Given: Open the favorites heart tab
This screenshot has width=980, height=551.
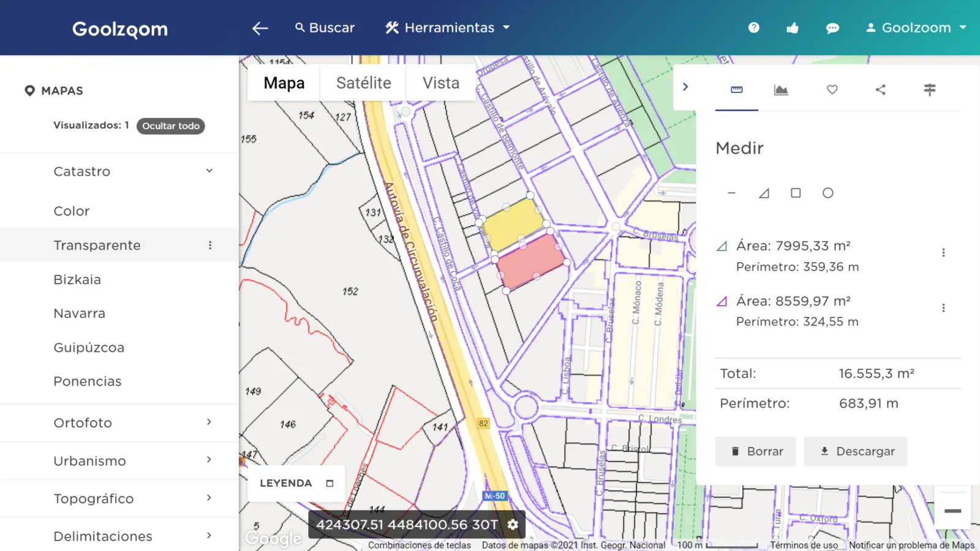Looking at the screenshot, I should pos(832,90).
